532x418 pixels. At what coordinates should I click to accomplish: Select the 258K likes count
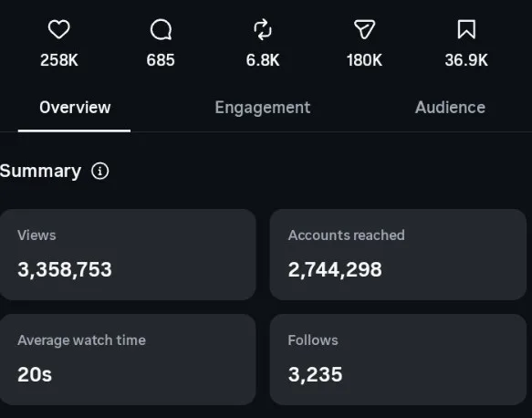(x=59, y=60)
